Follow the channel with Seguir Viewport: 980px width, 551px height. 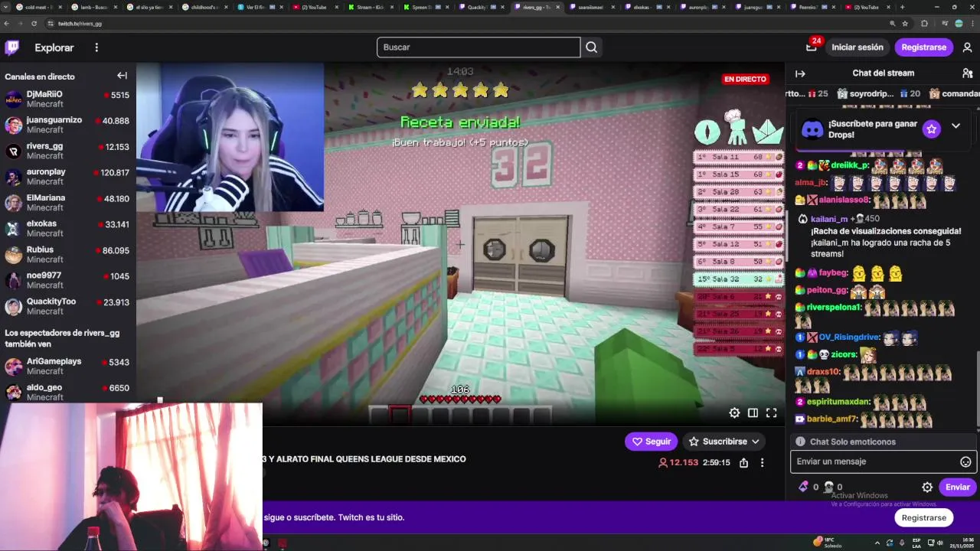[x=651, y=442]
